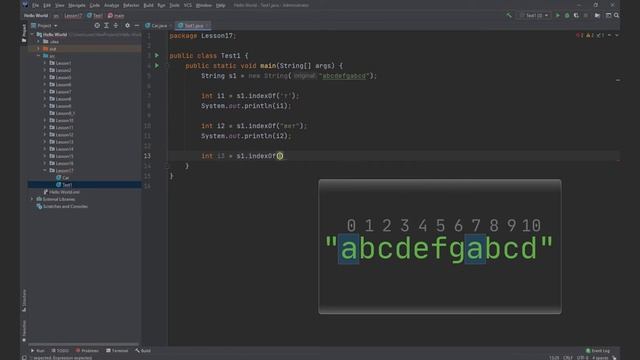This screenshot has height=360, width=640.
Task: Open the Navigate menu
Action: (77, 5)
